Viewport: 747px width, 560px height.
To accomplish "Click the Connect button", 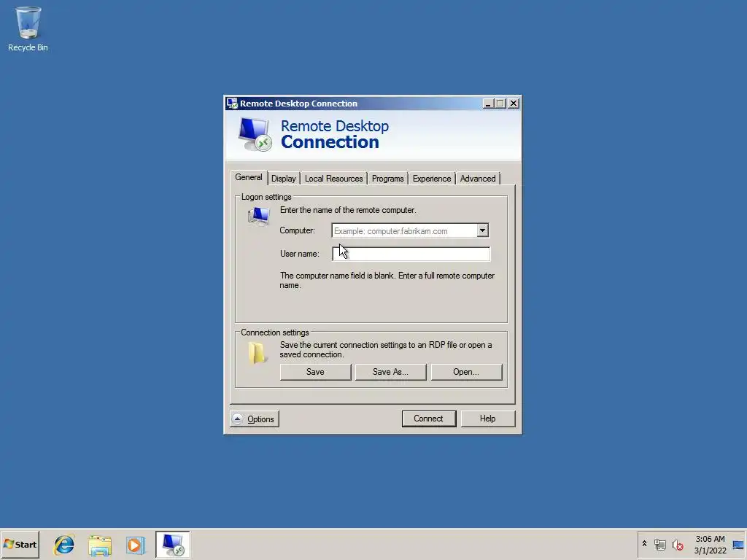I will coord(428,419).
